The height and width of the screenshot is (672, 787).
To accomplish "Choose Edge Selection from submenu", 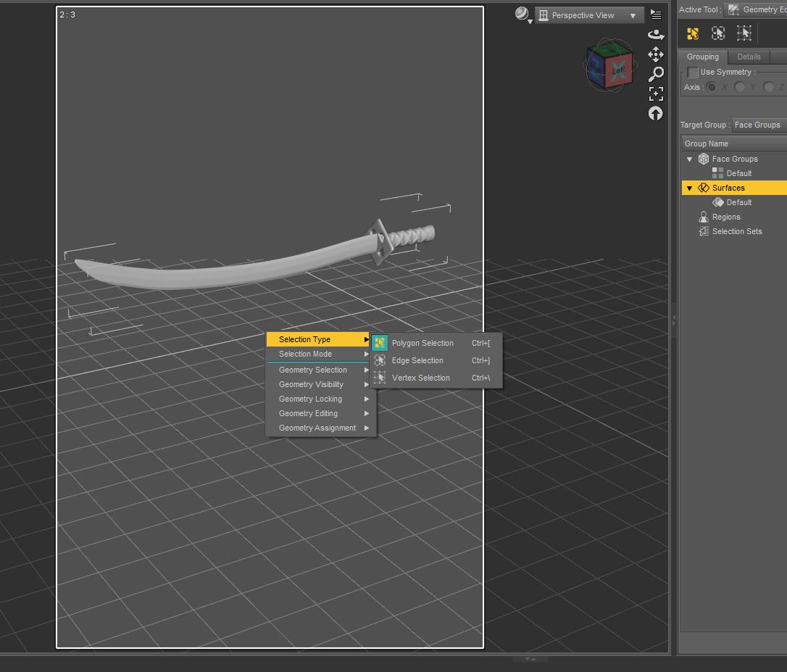I will [x=436, y=360].
